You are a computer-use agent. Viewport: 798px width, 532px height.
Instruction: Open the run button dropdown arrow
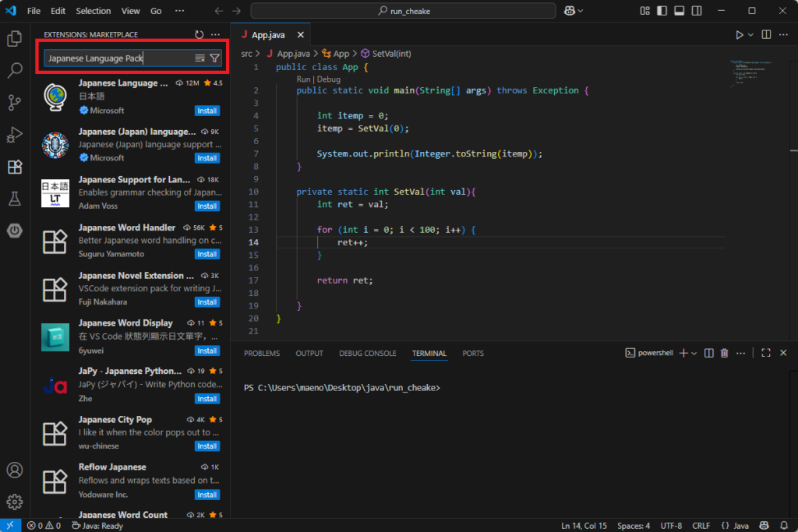[750, 34]
